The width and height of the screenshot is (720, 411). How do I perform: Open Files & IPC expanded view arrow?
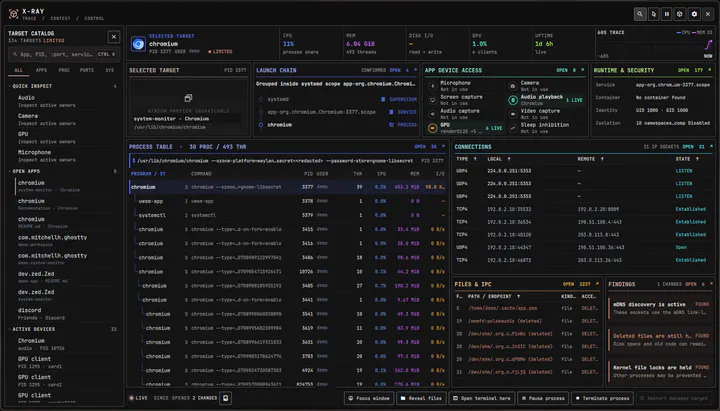597,284
